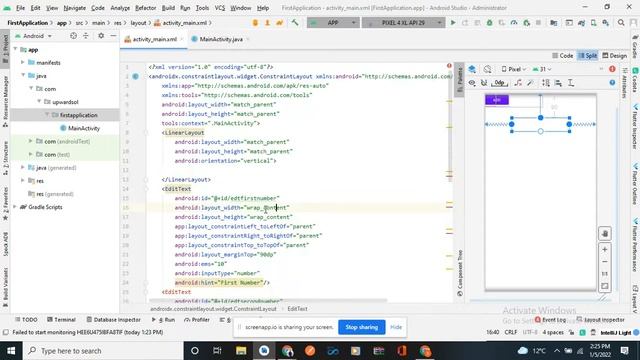Open the Build menu

[168, 8]
